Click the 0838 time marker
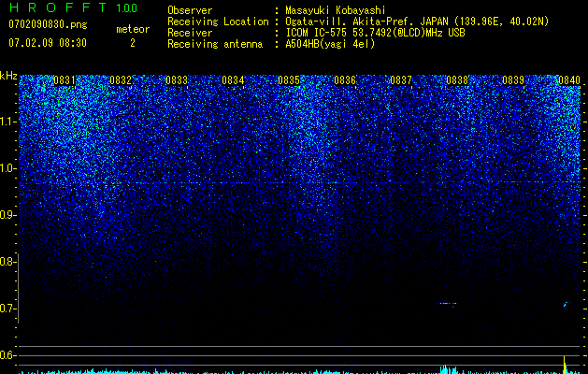Viewport: 588px width, 374px height. coord(457,80)
